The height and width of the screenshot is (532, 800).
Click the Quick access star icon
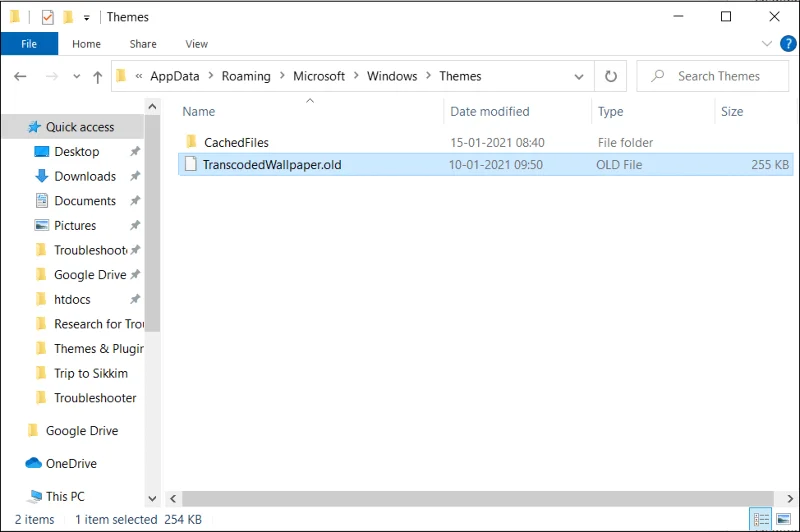(x=34, y=127)
